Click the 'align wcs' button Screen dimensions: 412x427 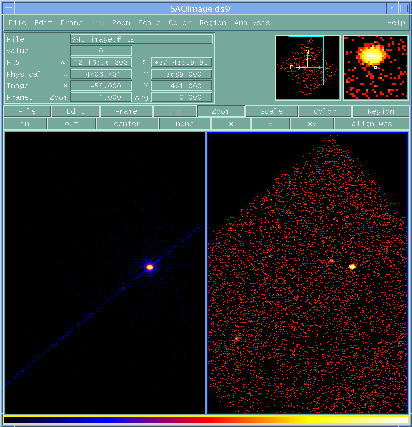click(372, 124)
